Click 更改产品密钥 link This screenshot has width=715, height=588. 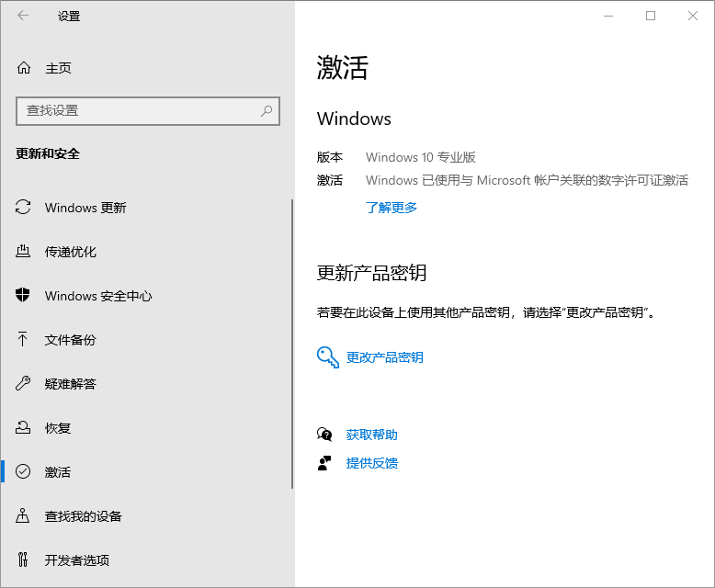coord(384,357)
